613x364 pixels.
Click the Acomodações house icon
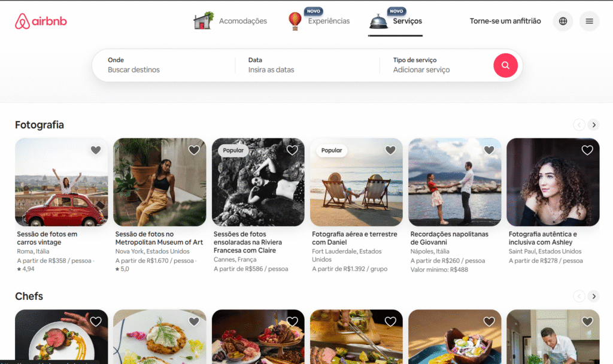point(203,21)
